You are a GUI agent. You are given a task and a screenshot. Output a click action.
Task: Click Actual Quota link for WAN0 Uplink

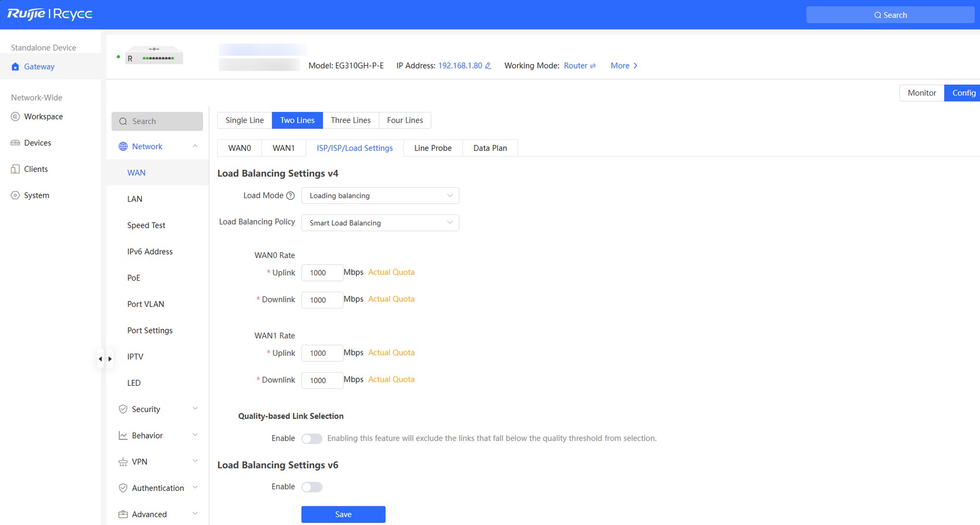pyautogui.click(x=391, y=272)
